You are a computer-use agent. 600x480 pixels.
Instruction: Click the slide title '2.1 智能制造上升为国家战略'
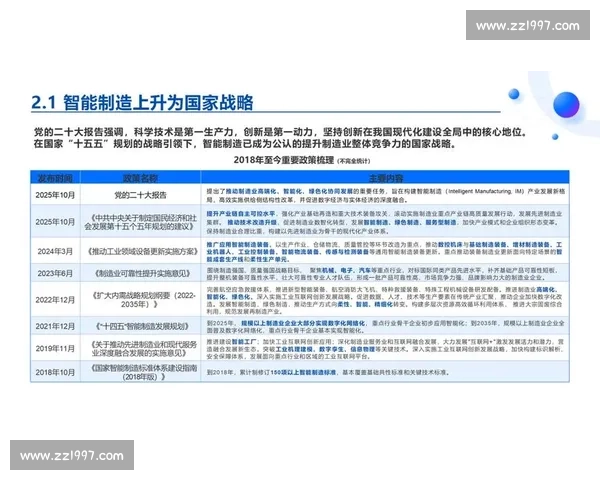click(x=142, y=103)
